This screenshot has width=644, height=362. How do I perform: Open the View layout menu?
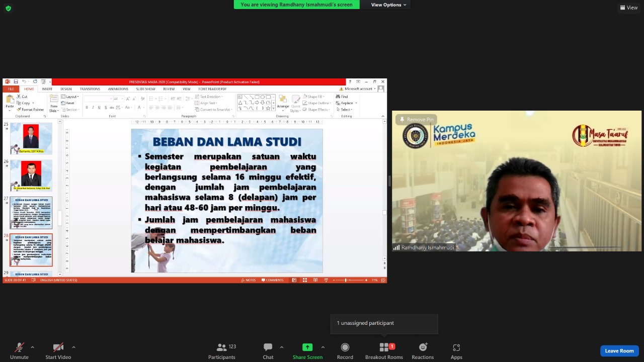click(629, 8)
